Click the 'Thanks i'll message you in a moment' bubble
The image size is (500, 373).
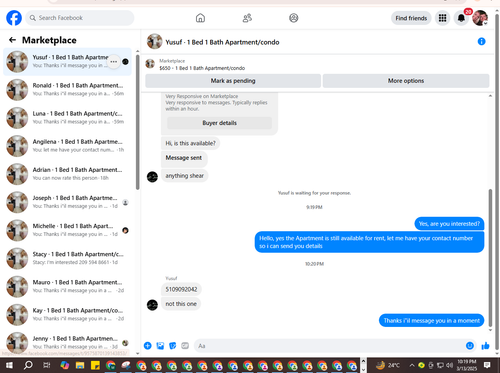tap(431, 321)
